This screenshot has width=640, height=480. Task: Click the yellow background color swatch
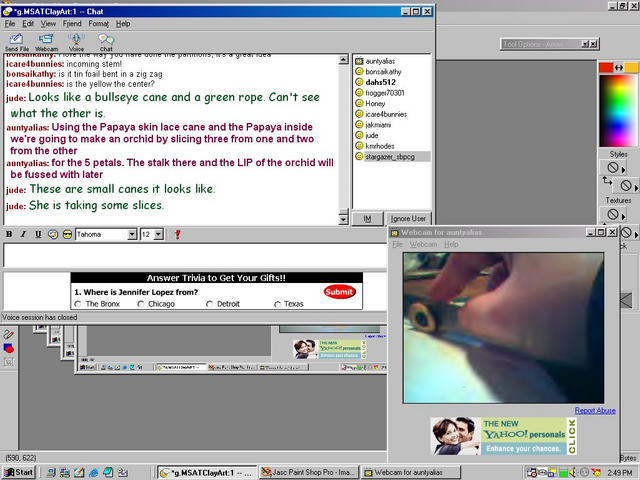point(631,68)
